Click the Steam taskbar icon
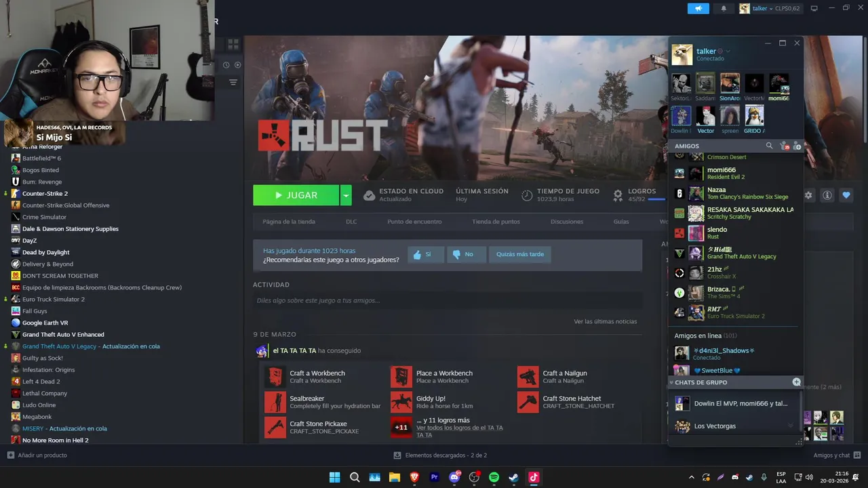The width and height of the screenshot is (868, 488). tap(514, 477)
